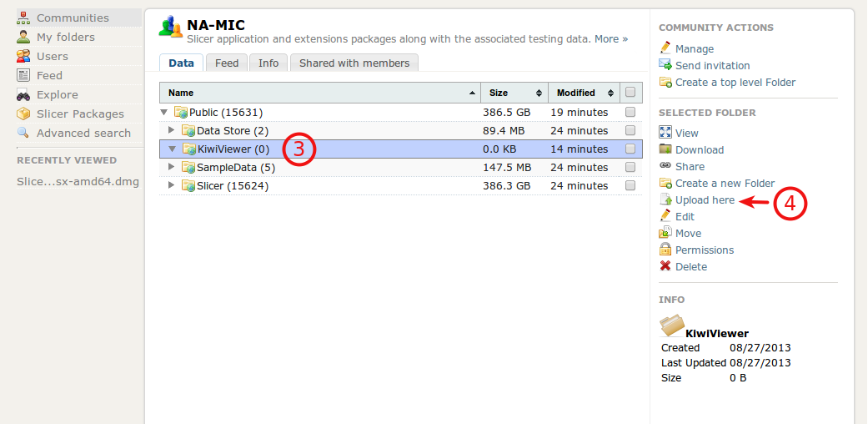Click the red Delete X icon
The width and height of the screenshot is (868, 424).
665,266
